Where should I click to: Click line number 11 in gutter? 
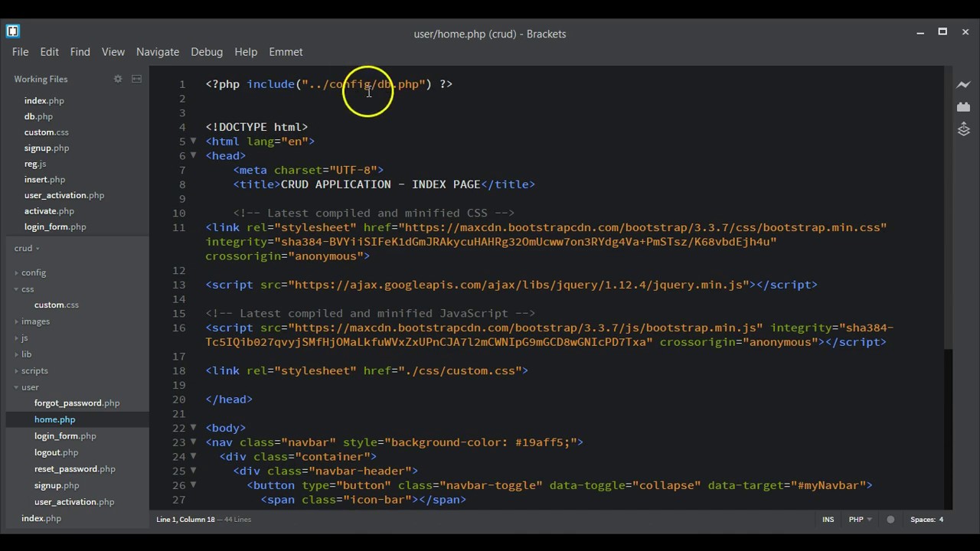[178, 227]
